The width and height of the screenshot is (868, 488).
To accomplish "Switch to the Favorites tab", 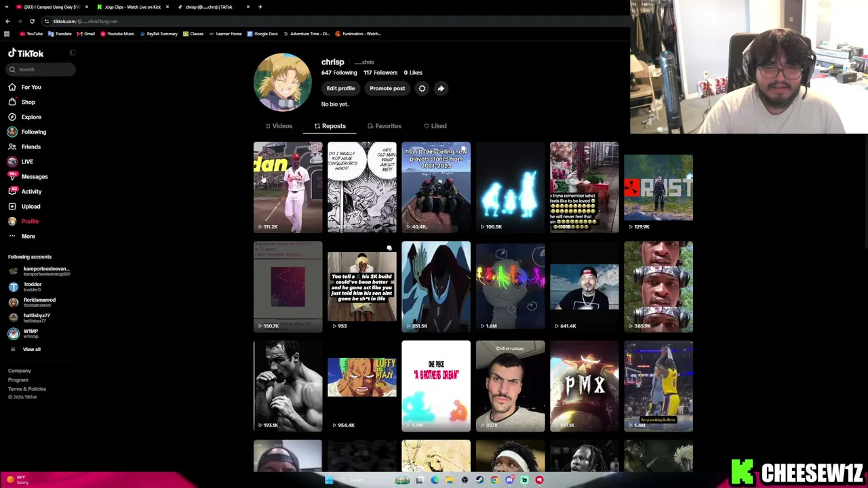I will 384,126.
